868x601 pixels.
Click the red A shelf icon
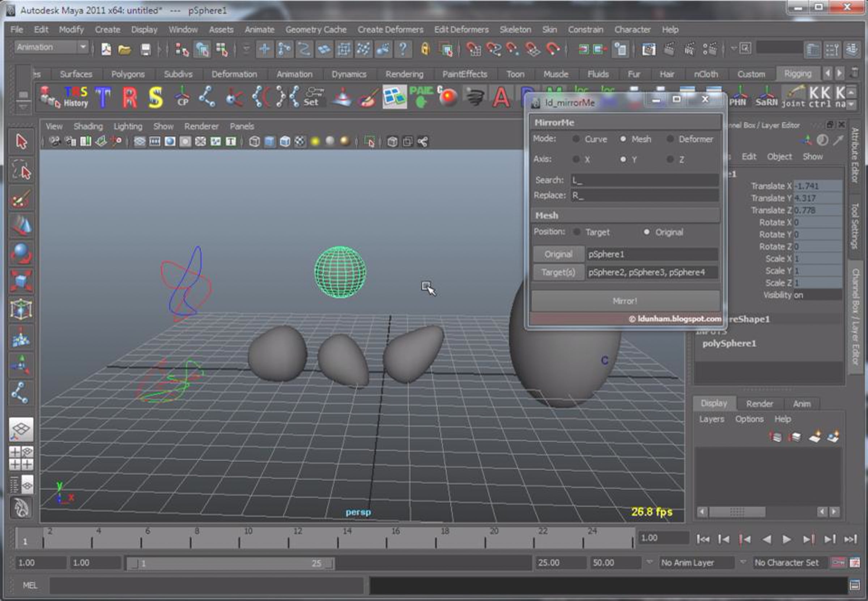pyautogui.click(x=501, y=97)
